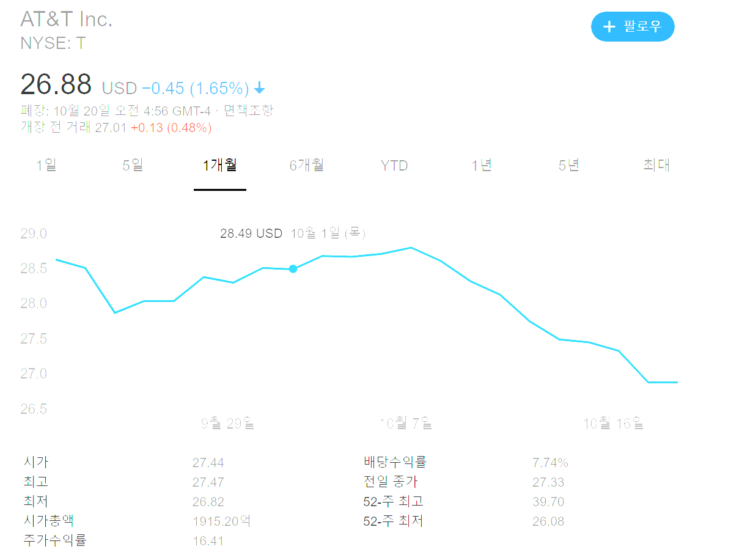Switch to the 1일 chart range

(46, 165)
